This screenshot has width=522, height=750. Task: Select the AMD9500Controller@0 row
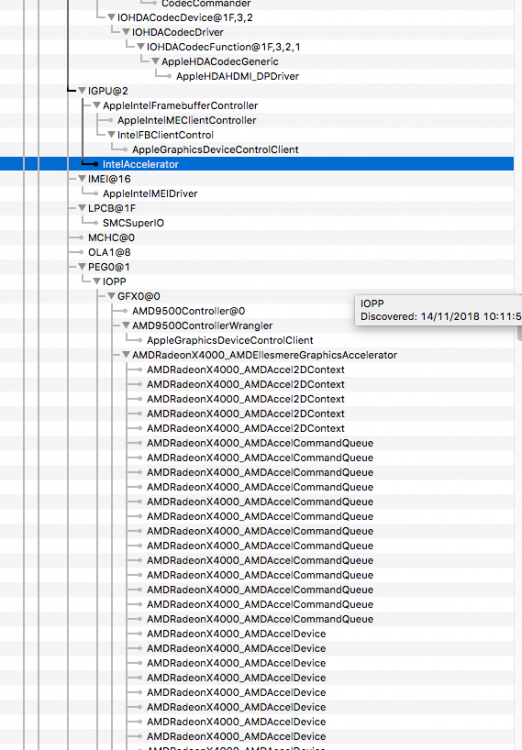point(189,311)
